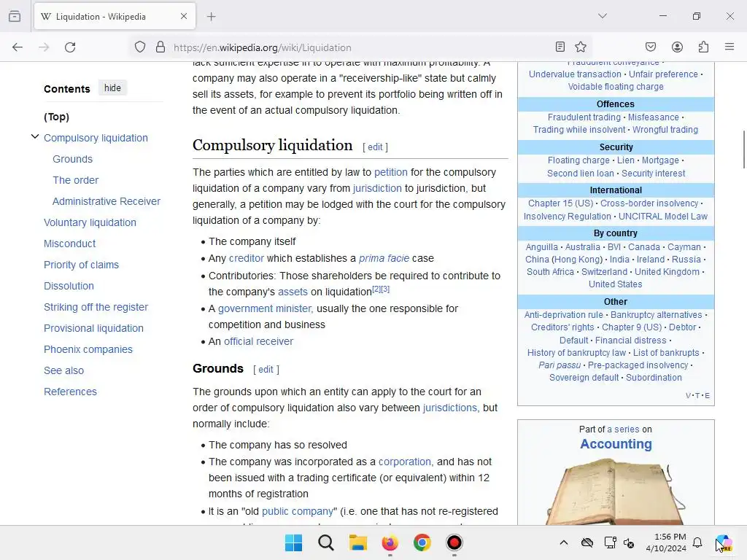This screenshot has width=747, height=560.
Task: Click the page vertical scrollbar thumb
Action: coord(743,149)
